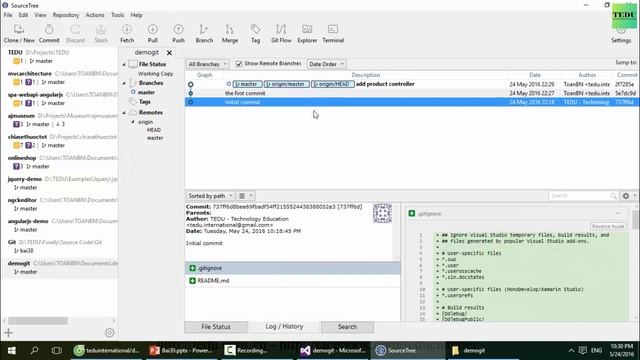Open the Date Order dropdown
The image size is (640, 360).
pos(326,64)
